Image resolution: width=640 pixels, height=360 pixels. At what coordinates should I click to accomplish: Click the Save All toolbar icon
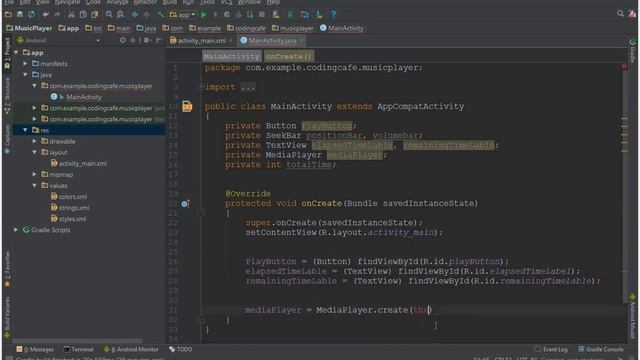tap(20, 15)
